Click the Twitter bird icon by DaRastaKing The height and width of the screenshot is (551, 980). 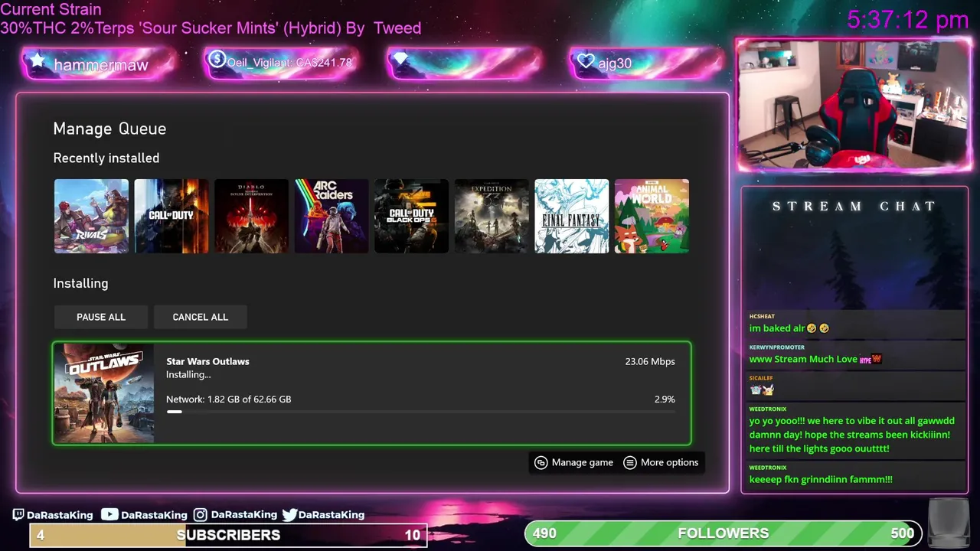coord(289,515)
